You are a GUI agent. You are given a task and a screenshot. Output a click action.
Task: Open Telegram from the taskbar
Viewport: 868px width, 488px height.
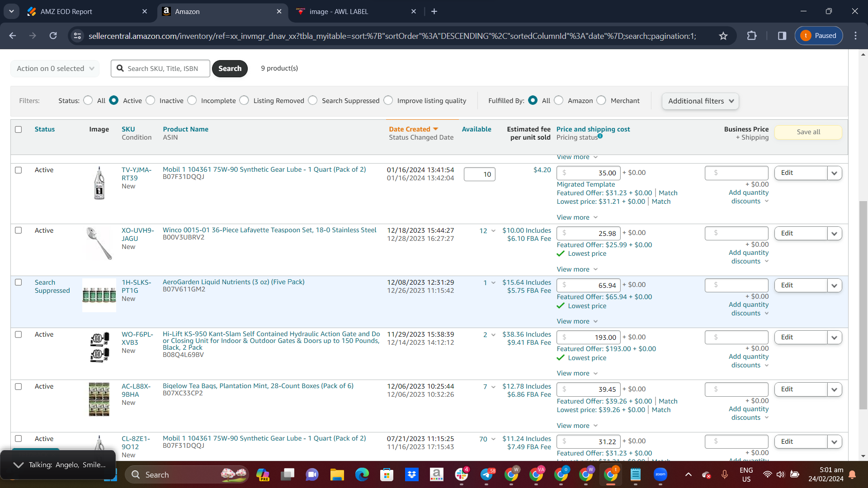[486, 474]
